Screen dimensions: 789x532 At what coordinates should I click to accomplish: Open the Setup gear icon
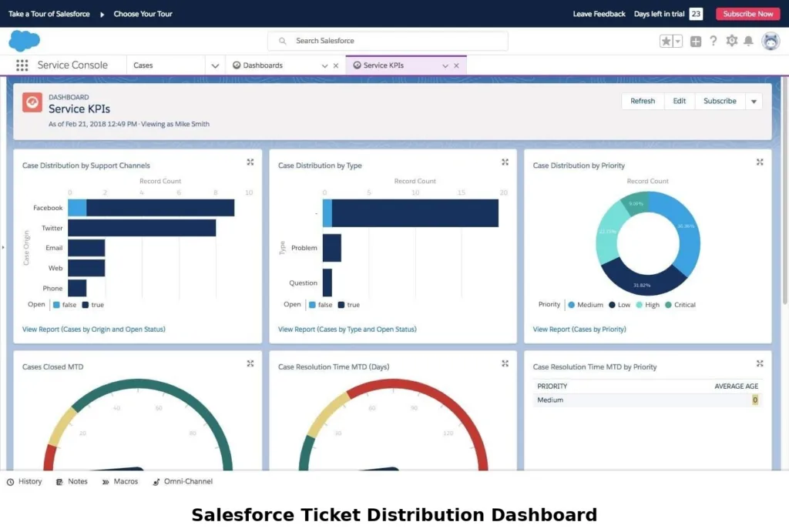point(732,41)
